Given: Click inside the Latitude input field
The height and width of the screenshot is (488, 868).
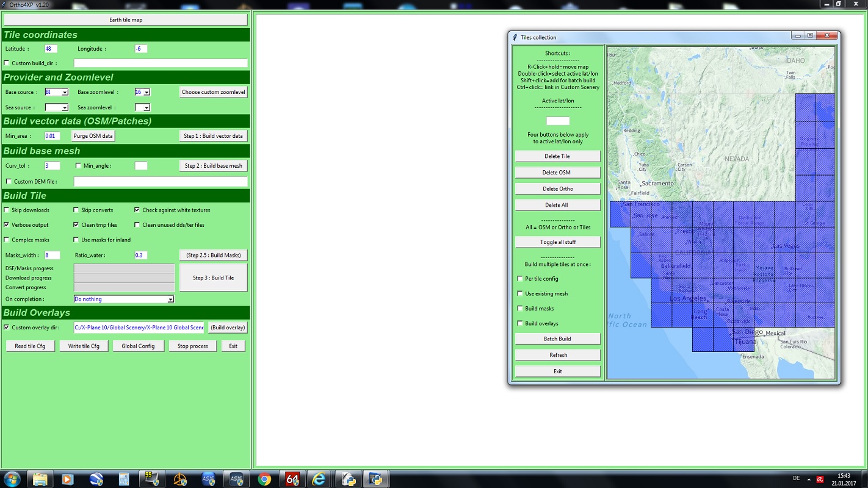Looking at the screenshot, I should [50, 48].
